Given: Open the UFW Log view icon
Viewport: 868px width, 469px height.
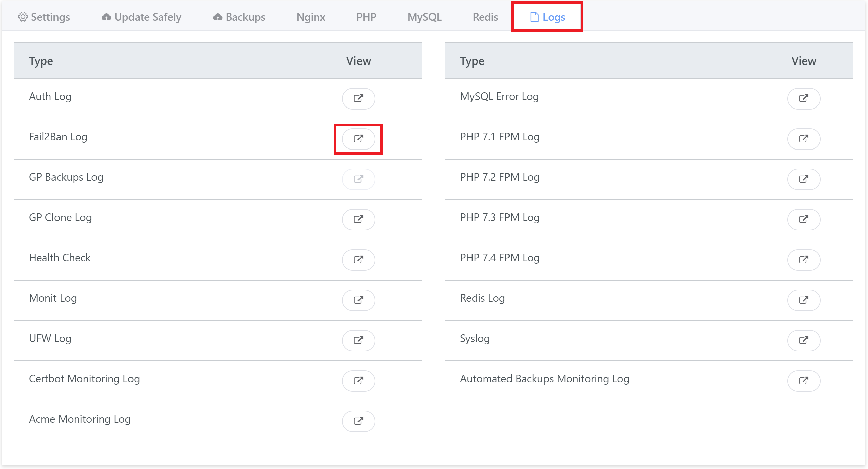Looking at the screenshot, I should point(358,340).
